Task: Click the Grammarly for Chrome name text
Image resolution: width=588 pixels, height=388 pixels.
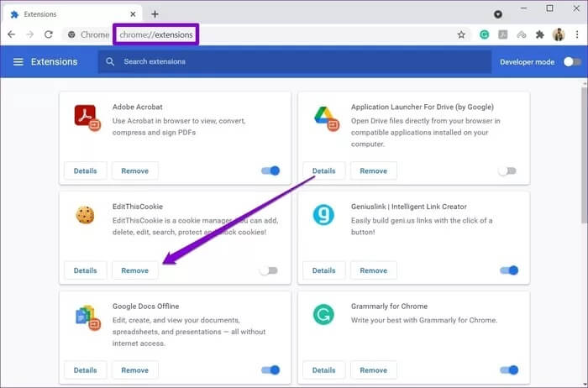Action: (389, 307)
